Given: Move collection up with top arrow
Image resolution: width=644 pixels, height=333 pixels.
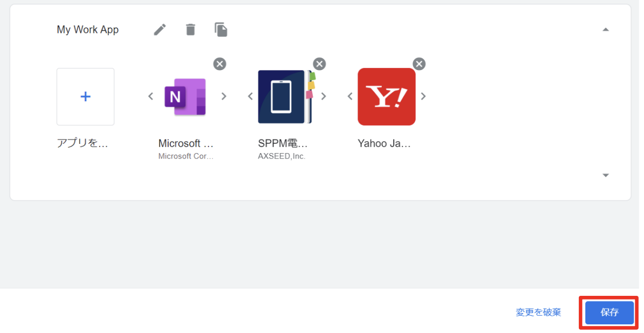Looking at the screenshot, I should point(605,30).
